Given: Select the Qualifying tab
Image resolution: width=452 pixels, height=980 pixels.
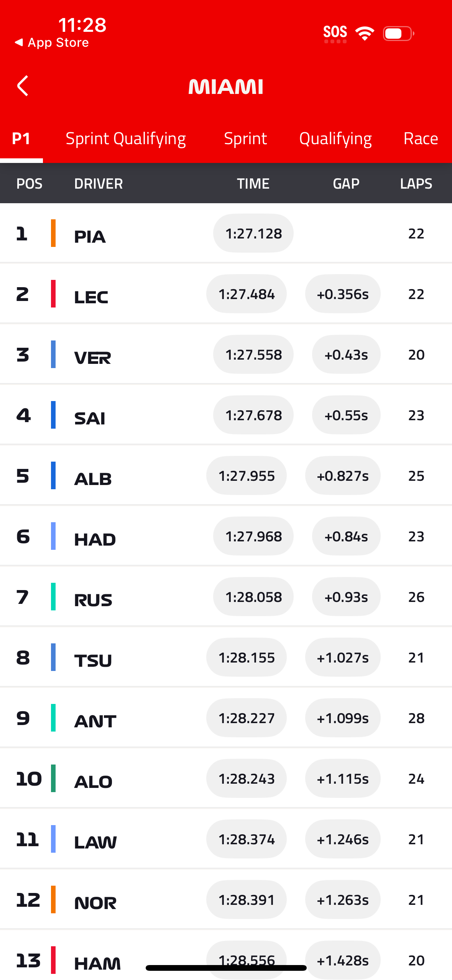Looking at the screenshot, I should tap(335, 138).
